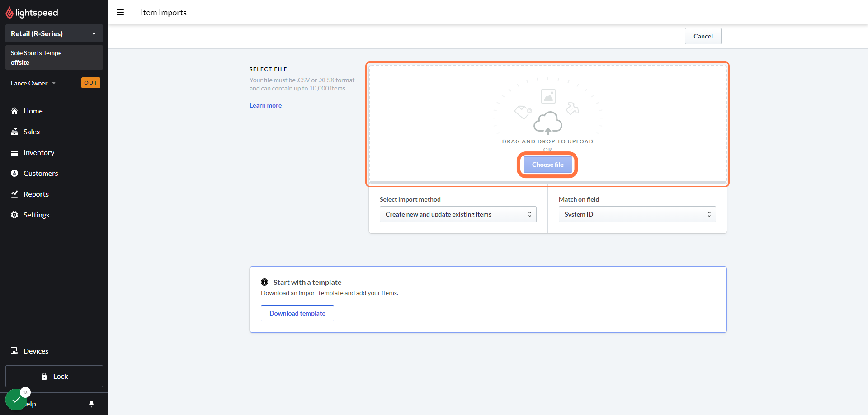
Task: Click the green checkmark help badge
Action: (16, 400)
